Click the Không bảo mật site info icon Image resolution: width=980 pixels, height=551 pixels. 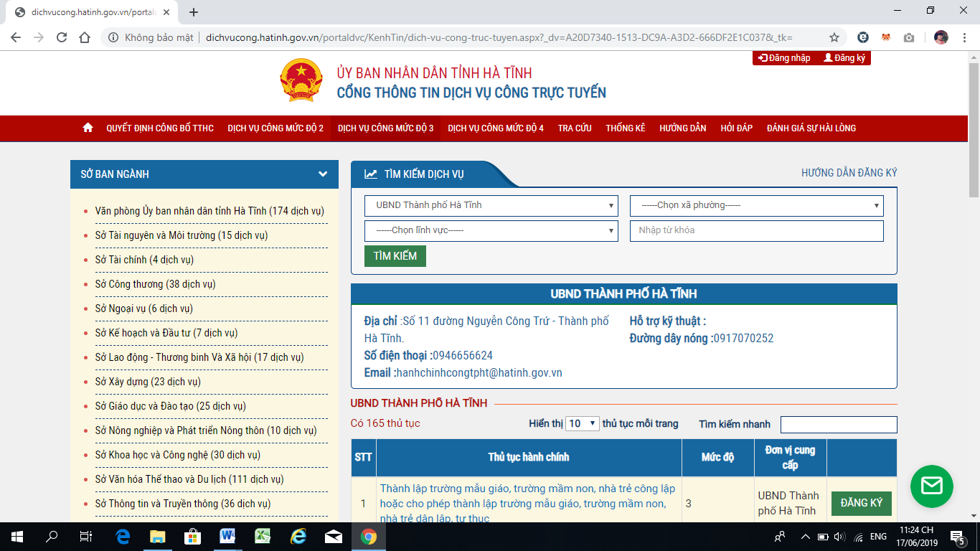[113, 37]
